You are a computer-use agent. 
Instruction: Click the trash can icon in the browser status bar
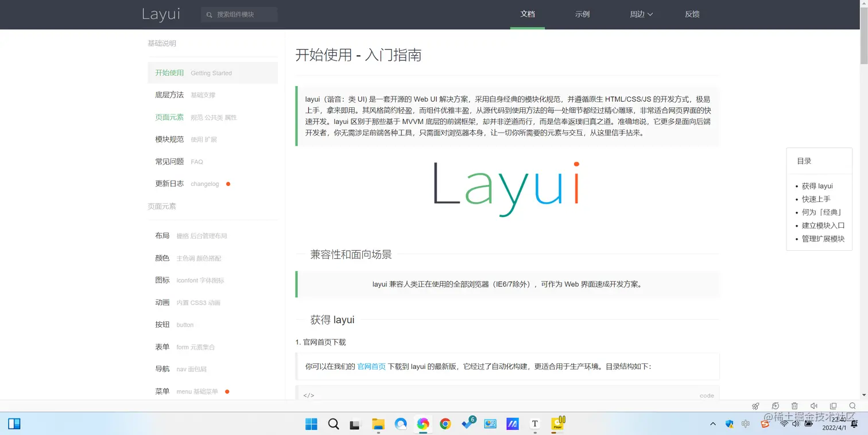point(795,406)
